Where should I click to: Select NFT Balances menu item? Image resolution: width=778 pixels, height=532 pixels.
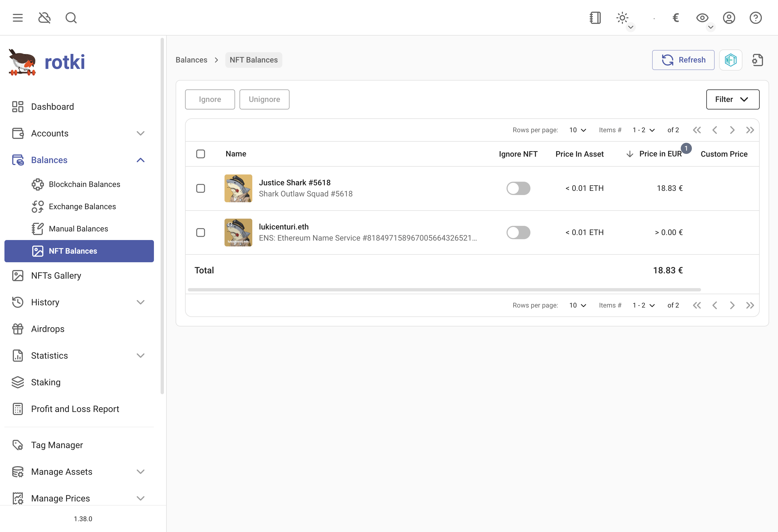[x=79, y=251]
